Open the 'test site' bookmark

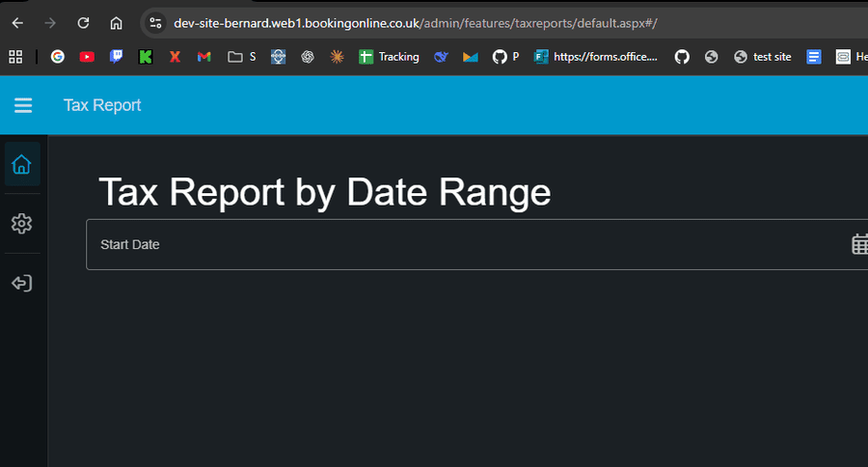(x=763, y=57)
